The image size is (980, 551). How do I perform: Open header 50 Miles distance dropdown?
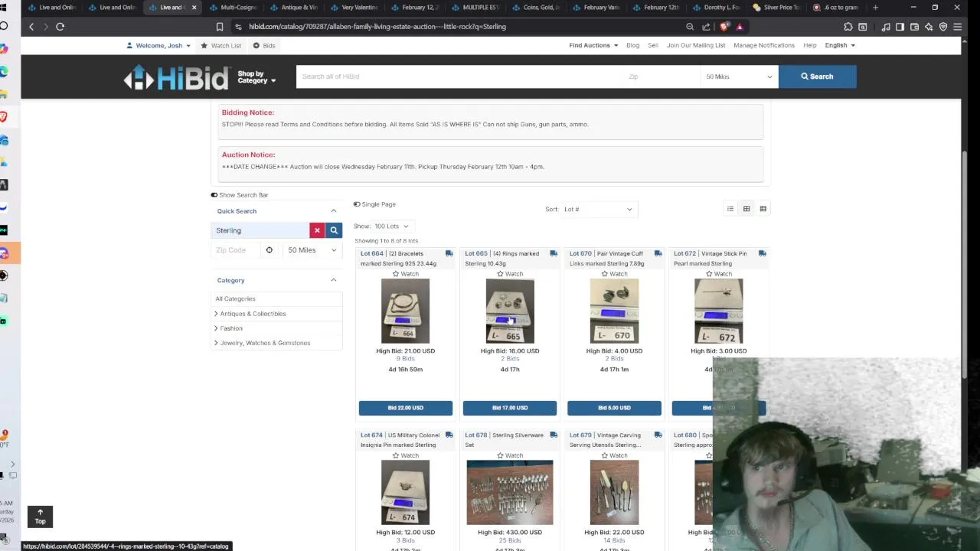click(740, 77)
